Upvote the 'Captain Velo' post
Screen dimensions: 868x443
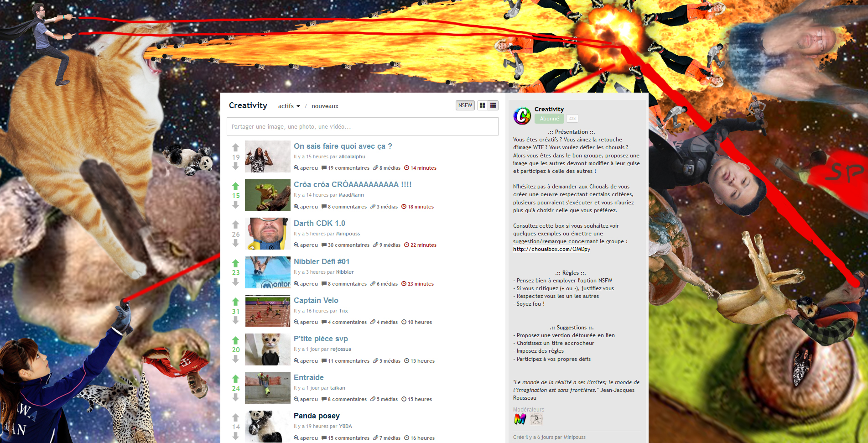[235, 302]
